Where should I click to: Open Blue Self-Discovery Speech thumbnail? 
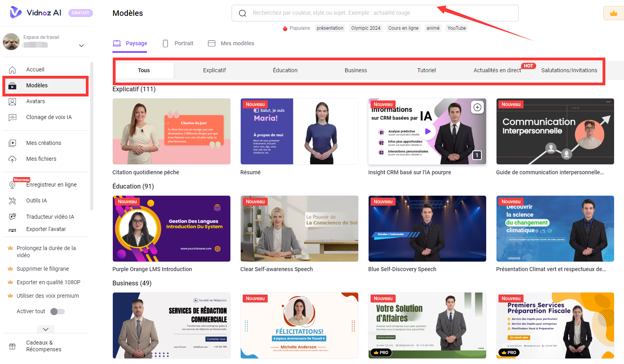427,229
